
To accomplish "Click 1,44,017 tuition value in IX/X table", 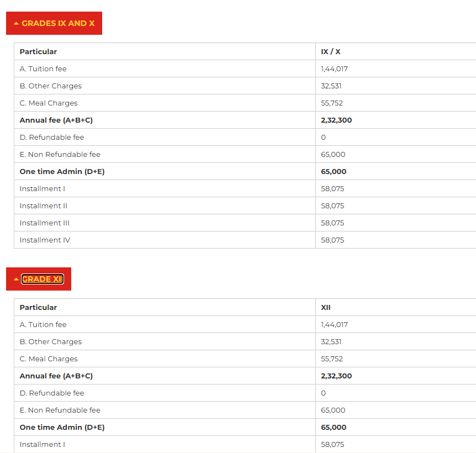I will click(334, 69).
